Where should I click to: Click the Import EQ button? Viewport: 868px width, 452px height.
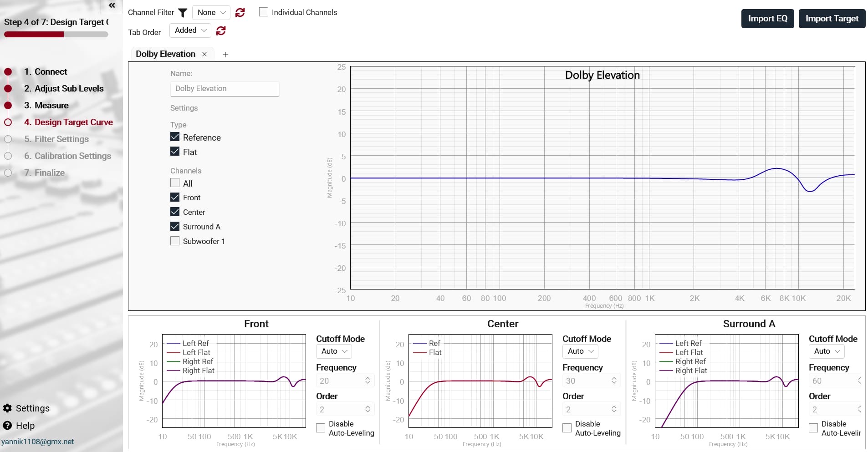point(767,19)
